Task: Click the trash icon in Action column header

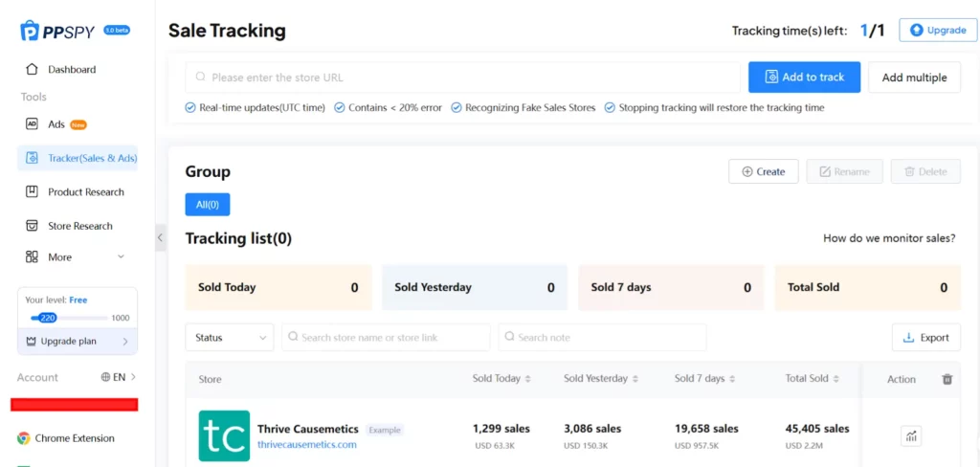Action: [947, 379]
